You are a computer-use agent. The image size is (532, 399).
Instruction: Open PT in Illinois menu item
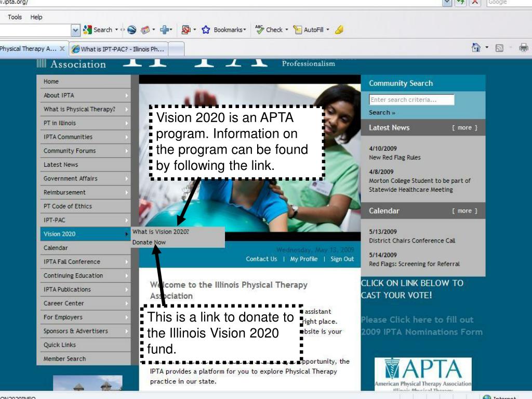(x=86, y=123)
